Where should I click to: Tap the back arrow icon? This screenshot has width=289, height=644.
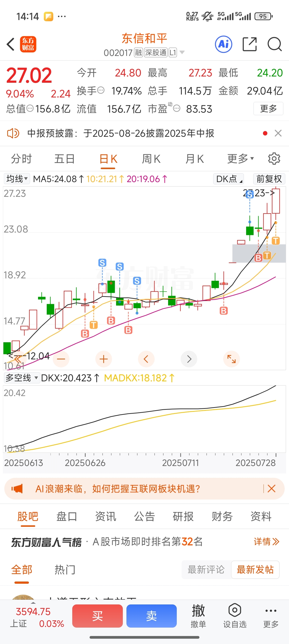tap(11, 44)
